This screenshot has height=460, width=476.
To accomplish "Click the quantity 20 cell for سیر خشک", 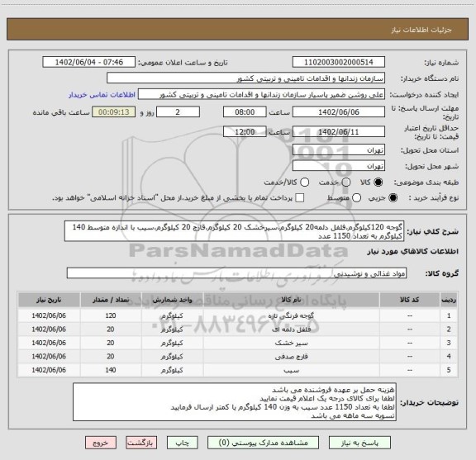I will coord(111,343).
